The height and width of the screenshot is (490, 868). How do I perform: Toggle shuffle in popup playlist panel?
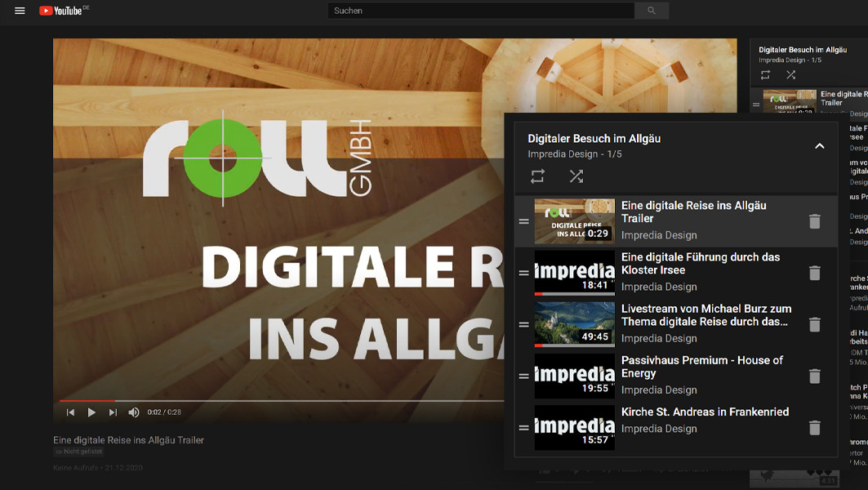coord(576,176)
